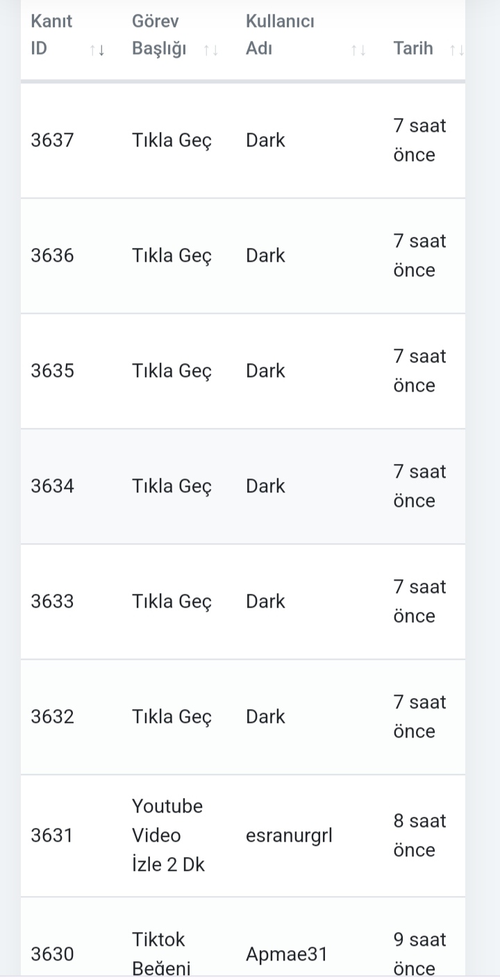This screenshot has height=980, width=500.
Task: Select Tıkla Geç in row 3632
Action: [x=172, y=717]
